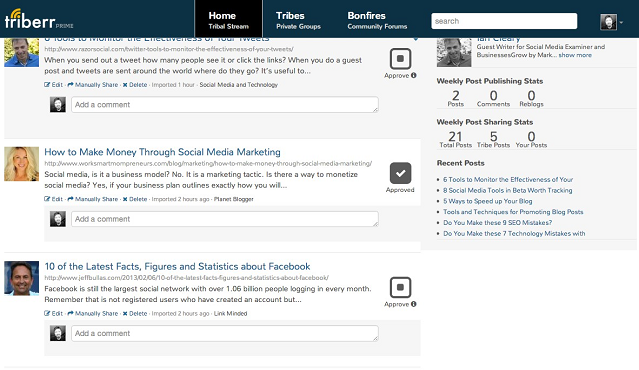Add a comment on Facebook statistics post
Viewport: 639px width, 370px height.
click(225, 333)
